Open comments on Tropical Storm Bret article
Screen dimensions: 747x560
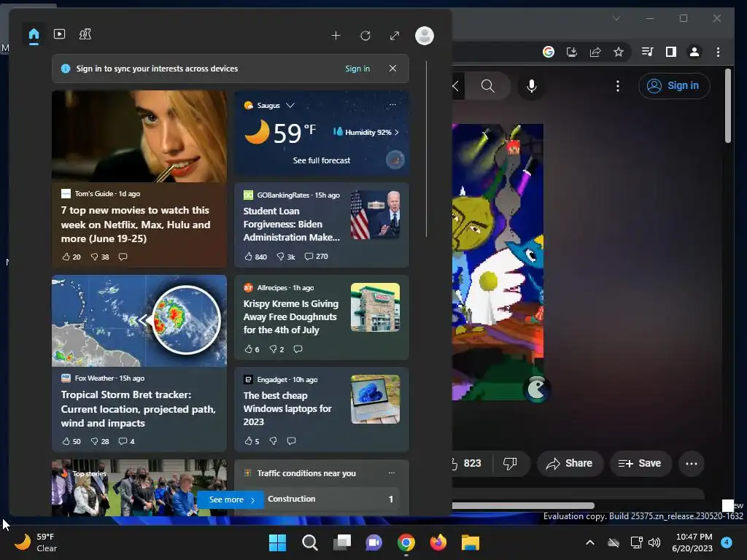[126, 441]
